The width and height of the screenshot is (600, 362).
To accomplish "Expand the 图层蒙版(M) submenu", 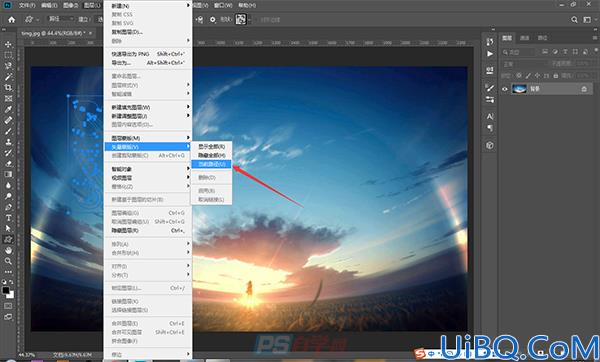I will click(x=148, y=138).
